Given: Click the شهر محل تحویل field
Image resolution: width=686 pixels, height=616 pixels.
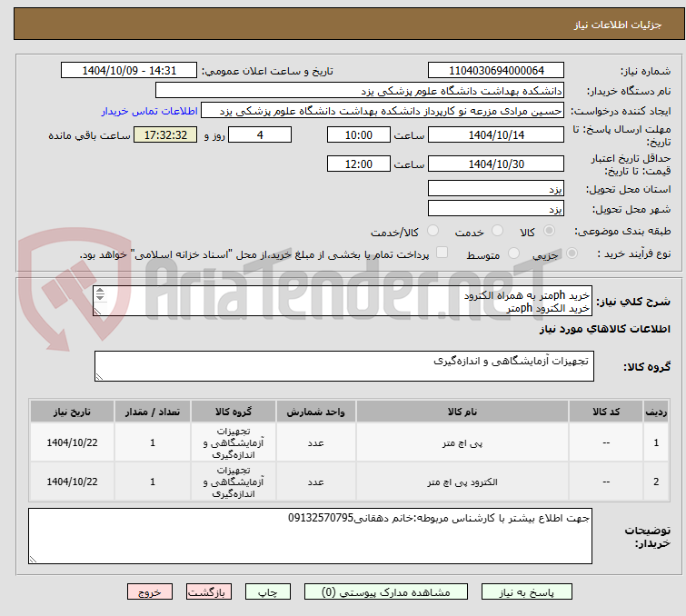Looking at the screenshot, I should pyautogui.click(x=496, y=208).
